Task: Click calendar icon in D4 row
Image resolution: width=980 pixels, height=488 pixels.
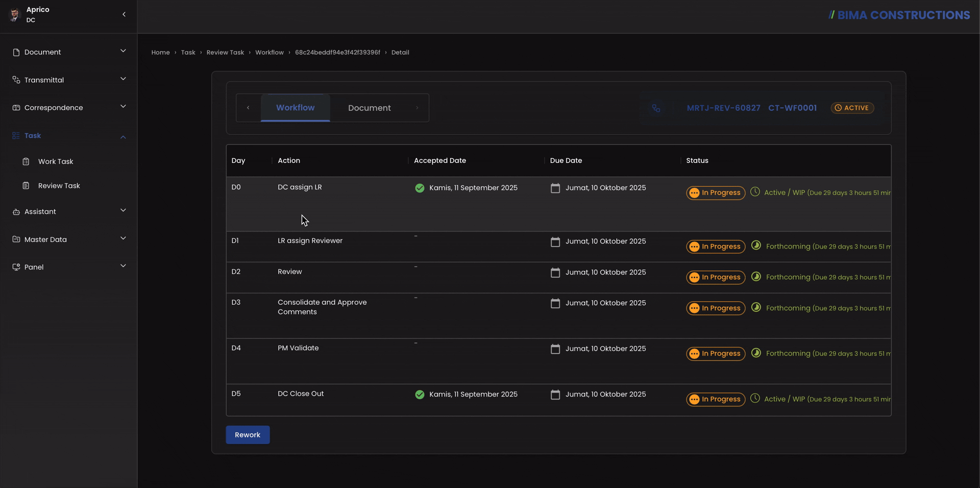Action: tap(555, 349)
